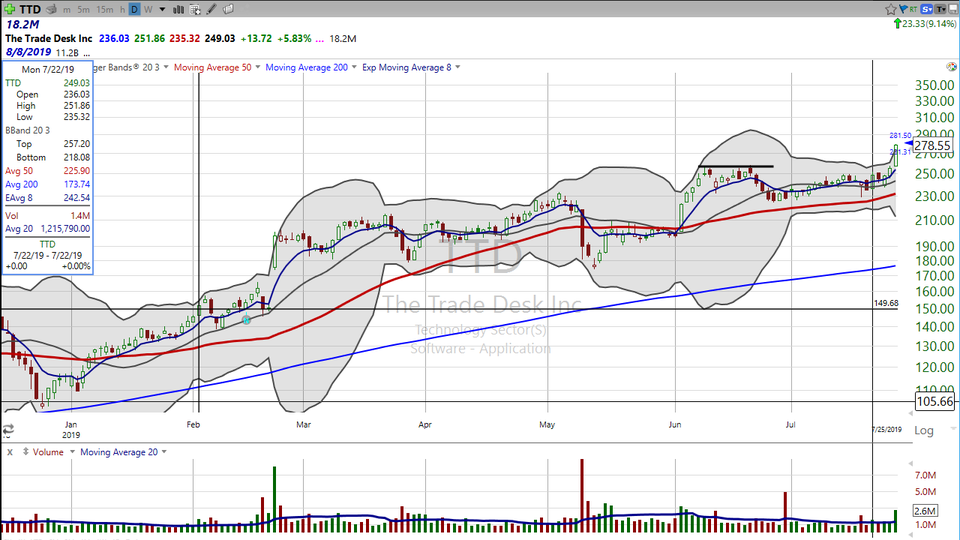The image size is (960, 540).
Task: Click the scroll arrows icon at chart bottom-left
Action: coord(7,431)
